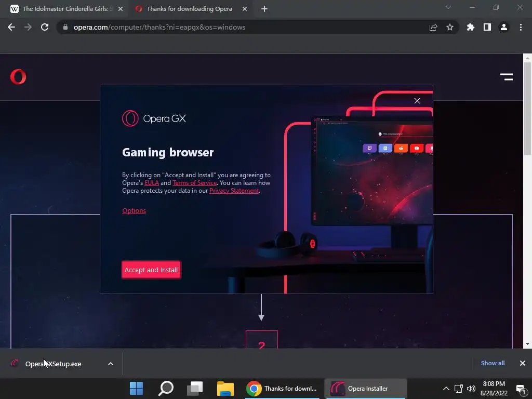View site info via the padlock icon
Viewport: 532px width, 399px height.
[x=65, y=27]
